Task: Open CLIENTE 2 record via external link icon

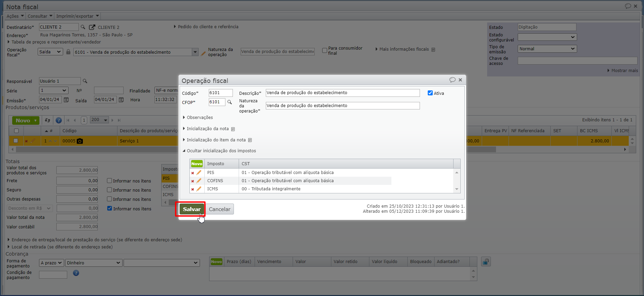Action: [92, 27]
